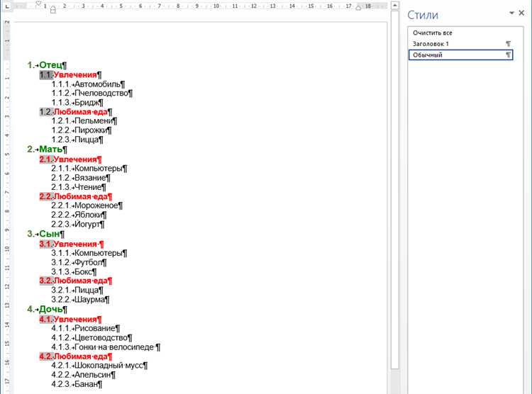Click the line Шоколадный мусс

(99, 366)
